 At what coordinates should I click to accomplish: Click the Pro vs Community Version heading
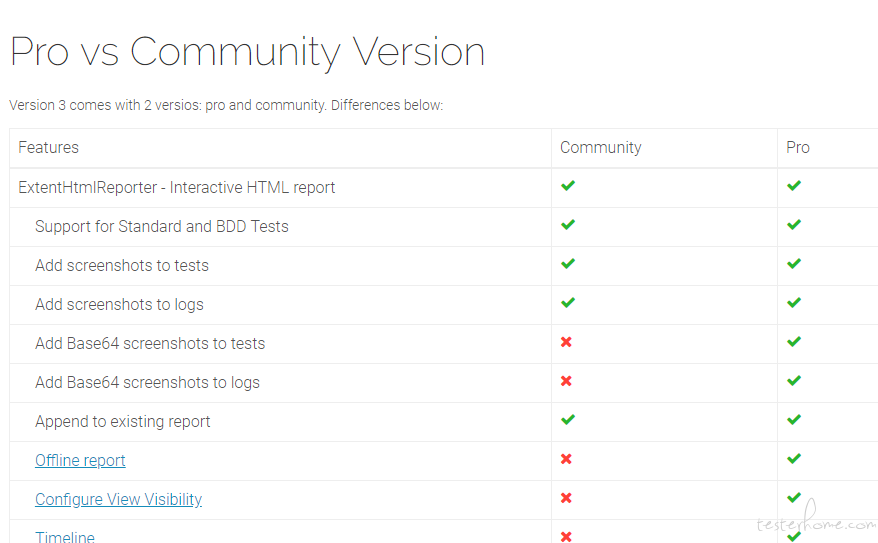pyautogui.click(x=247, y=52)
